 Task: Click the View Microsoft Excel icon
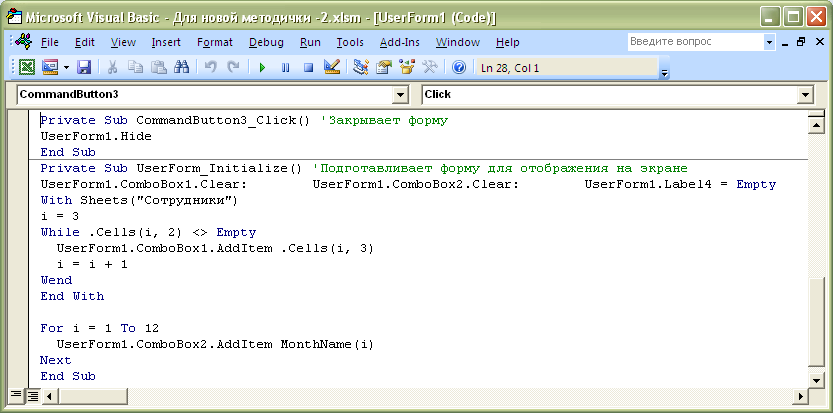coord(27,68)
